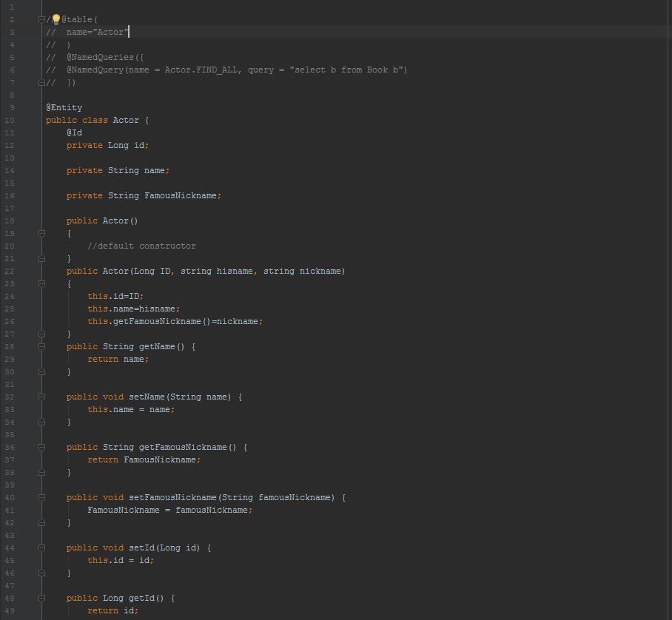This screenshot has width=672, height=620.
Task: Click 'this.name = name;' statement
Action: tap(131, 409)
